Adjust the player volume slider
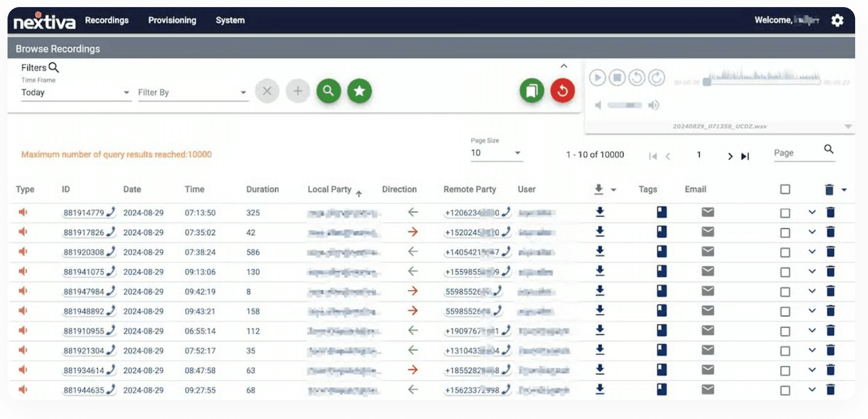The width and height of the screenshot is (868, 419). pos(625,105)
